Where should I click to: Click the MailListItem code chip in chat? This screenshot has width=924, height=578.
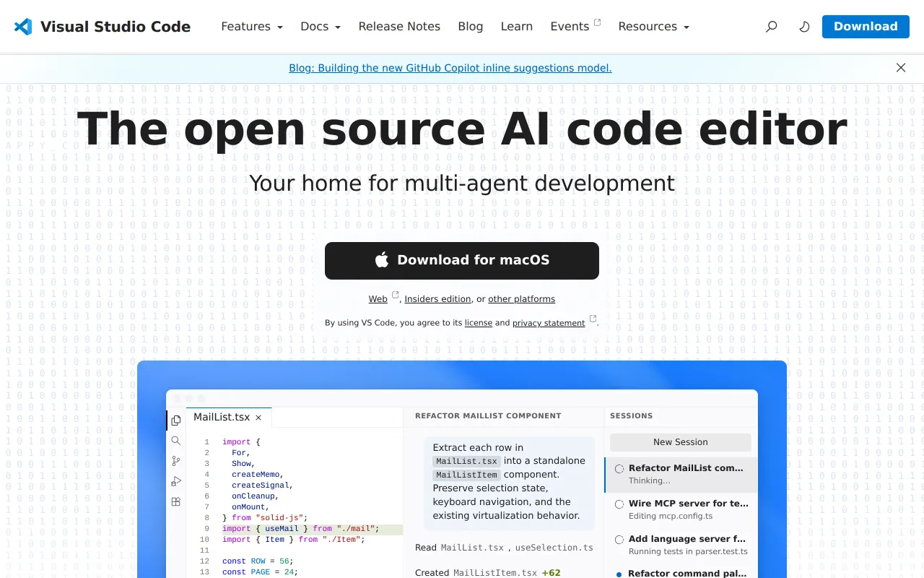click(x=466, y=475)
